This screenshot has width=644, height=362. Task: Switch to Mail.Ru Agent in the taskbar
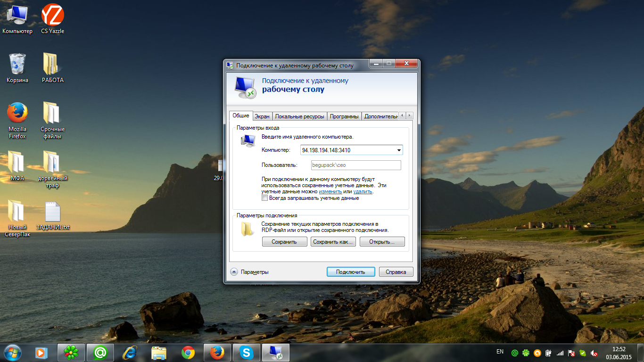coord(100,353)
